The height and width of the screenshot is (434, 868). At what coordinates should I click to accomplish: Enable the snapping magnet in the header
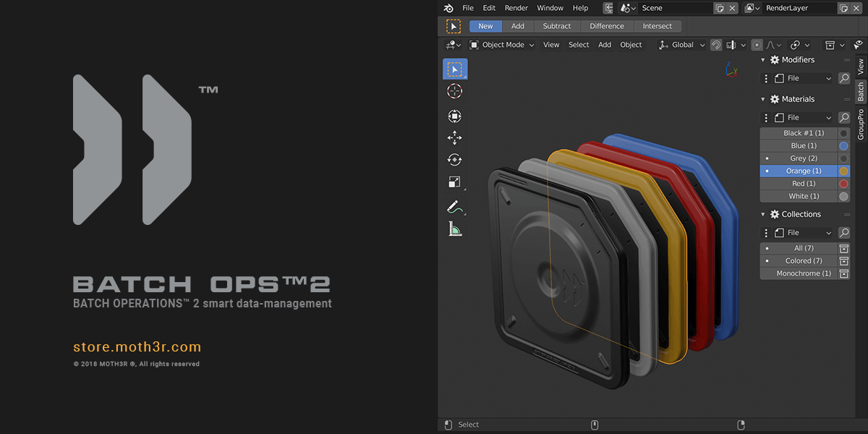715,44
